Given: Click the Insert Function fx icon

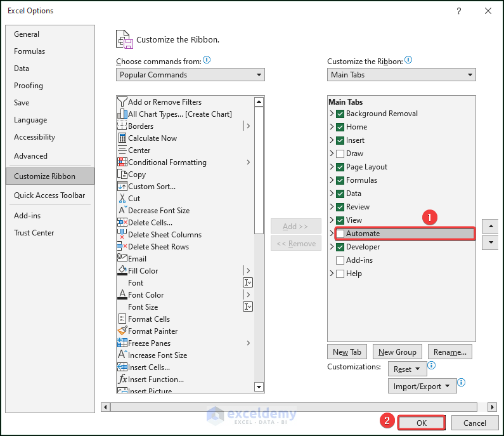Looking at the screenshot, I should click(x=122, y=379).
